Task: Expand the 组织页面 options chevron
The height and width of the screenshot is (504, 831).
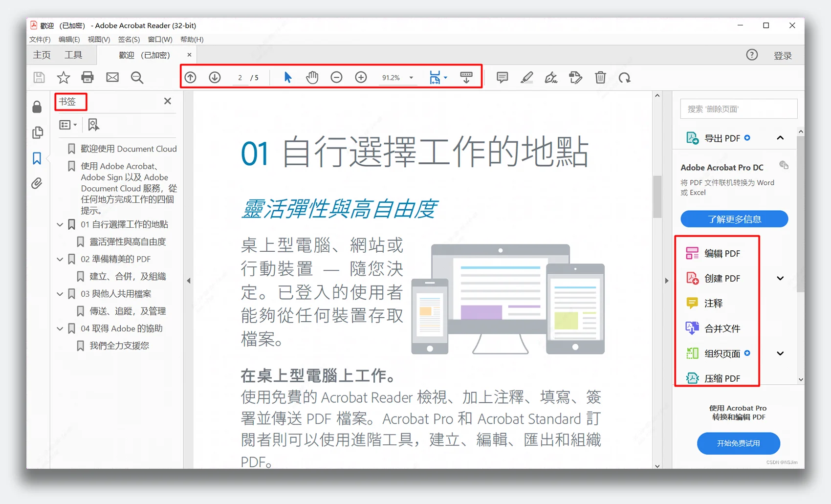Action: click(780, 353)
